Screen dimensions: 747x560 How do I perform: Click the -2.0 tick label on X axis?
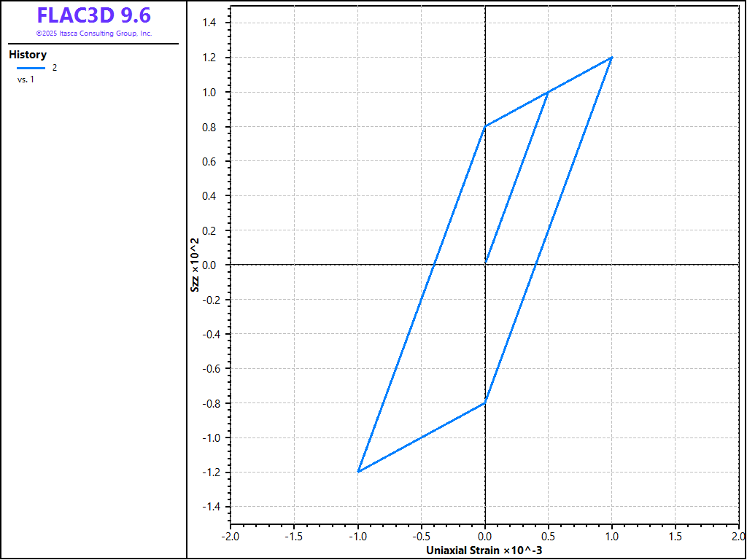pyautogui.click(x=229, y=536)
